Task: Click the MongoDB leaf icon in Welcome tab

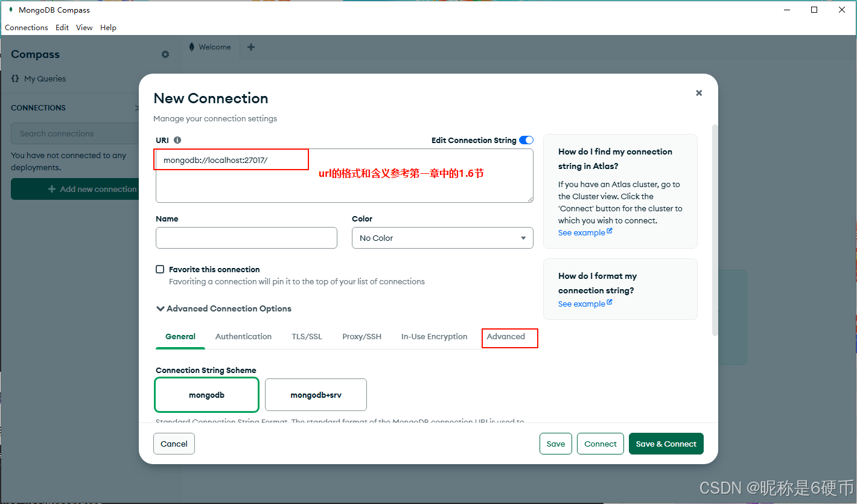Action: pyautogui.click(x=191, y=47)
